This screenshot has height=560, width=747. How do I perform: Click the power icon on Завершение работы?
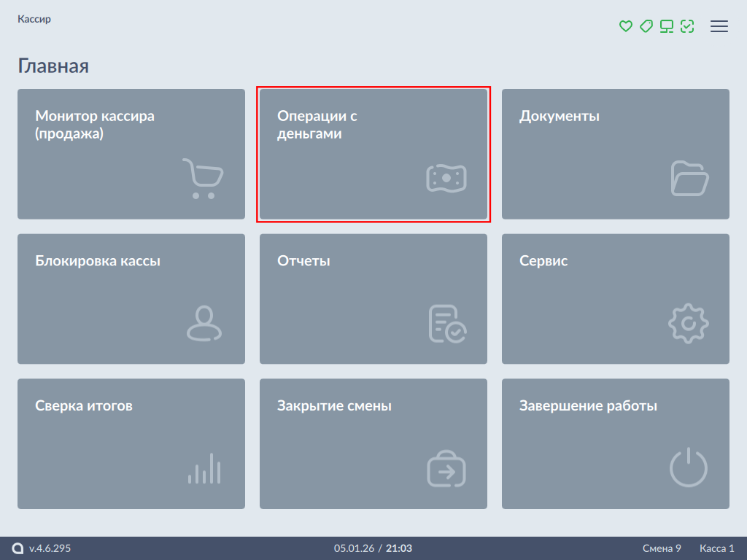click(x=689, y=469)
